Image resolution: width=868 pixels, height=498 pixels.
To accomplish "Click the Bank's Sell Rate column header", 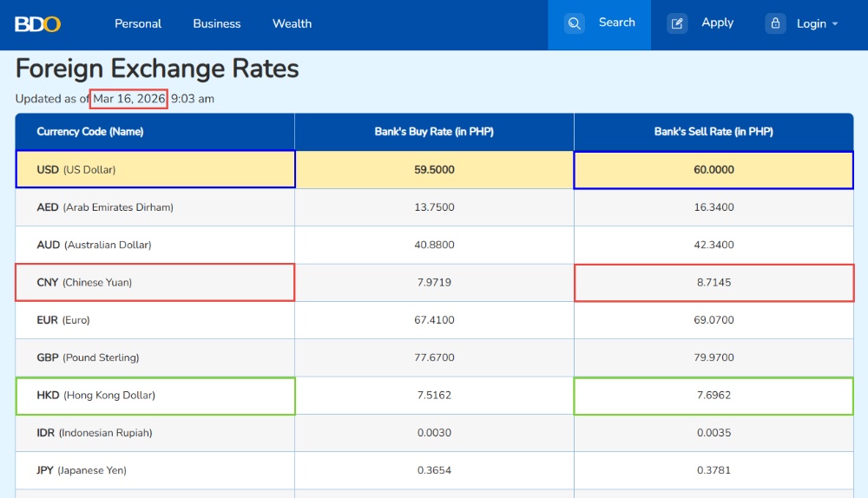I will pos(713,132).
